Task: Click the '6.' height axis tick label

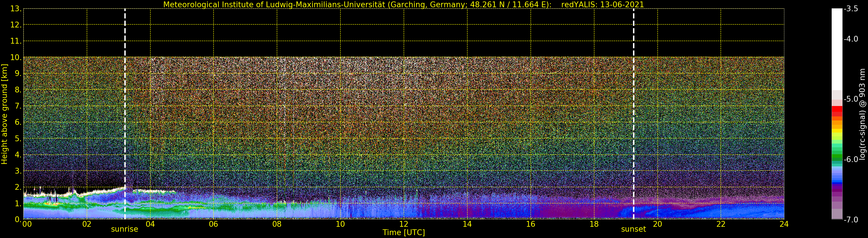Action: coord(18,122)
